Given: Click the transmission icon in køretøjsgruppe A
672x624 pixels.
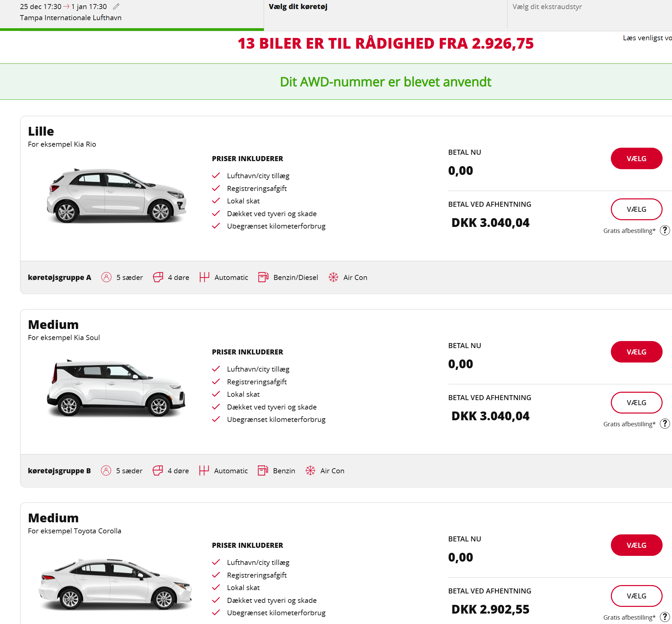Looking at the screenshot, I should tap(204, 277).
